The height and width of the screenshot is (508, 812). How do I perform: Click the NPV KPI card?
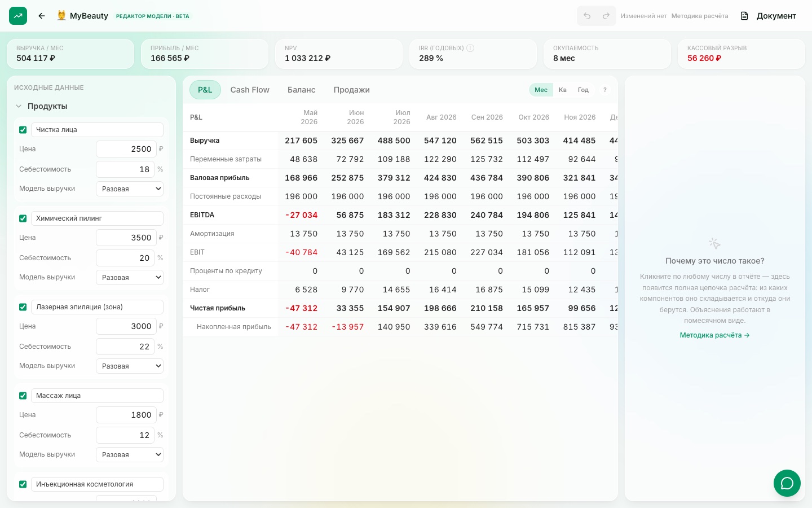[x=339, y=54]
